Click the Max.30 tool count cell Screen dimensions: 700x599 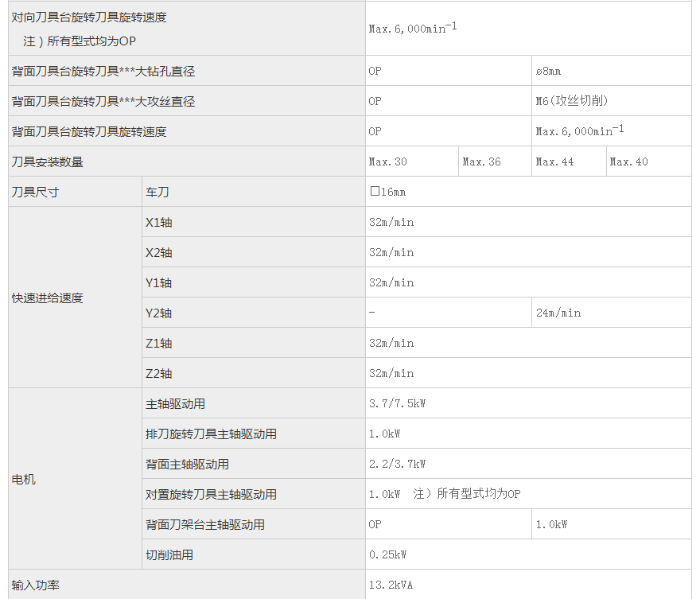click(x=388, y=161)
